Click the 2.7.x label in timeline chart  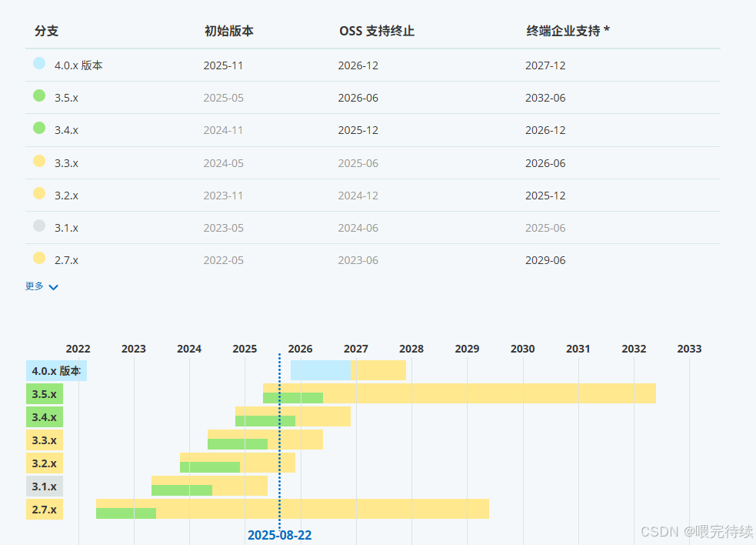45,510
